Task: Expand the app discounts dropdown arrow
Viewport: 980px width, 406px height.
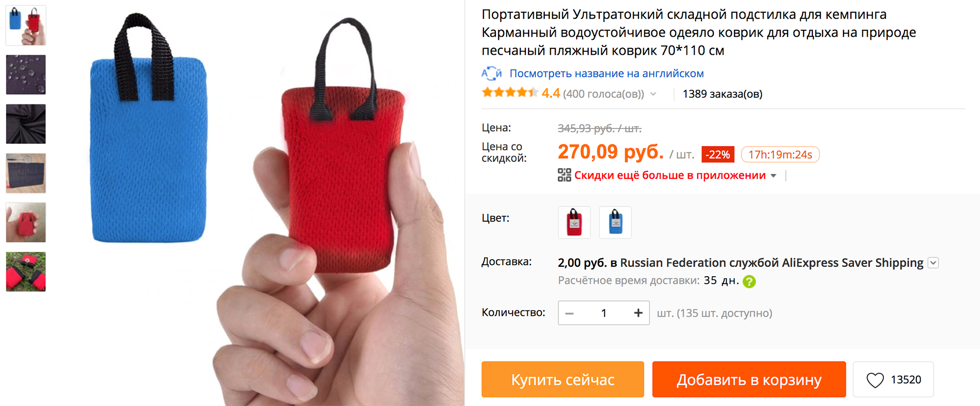Action: [773, 176]
